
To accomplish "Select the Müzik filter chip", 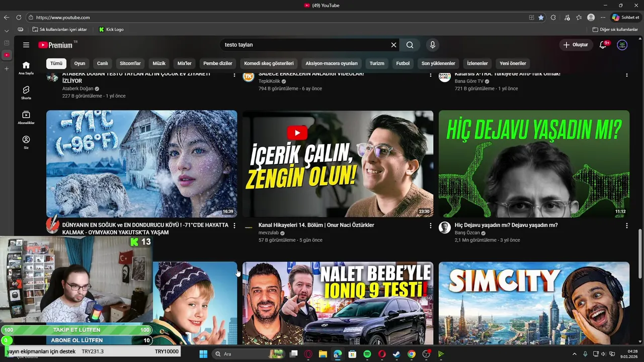I will click(159, 63).
